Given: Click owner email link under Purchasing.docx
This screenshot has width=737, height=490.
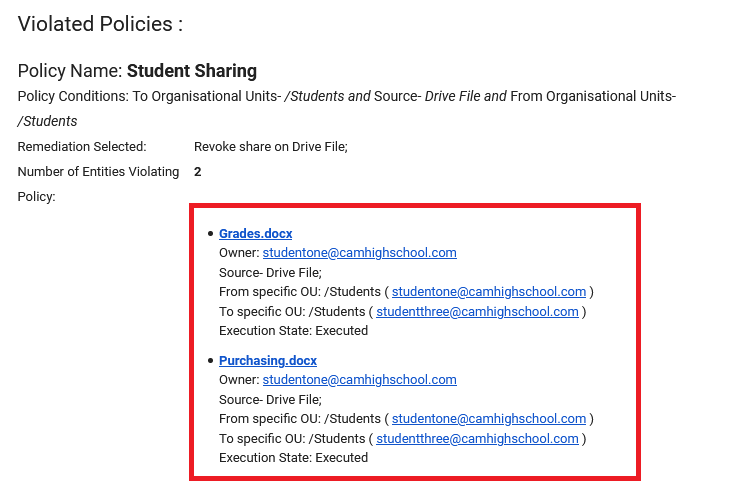Looking at the screenshot, I should point(359,380).
